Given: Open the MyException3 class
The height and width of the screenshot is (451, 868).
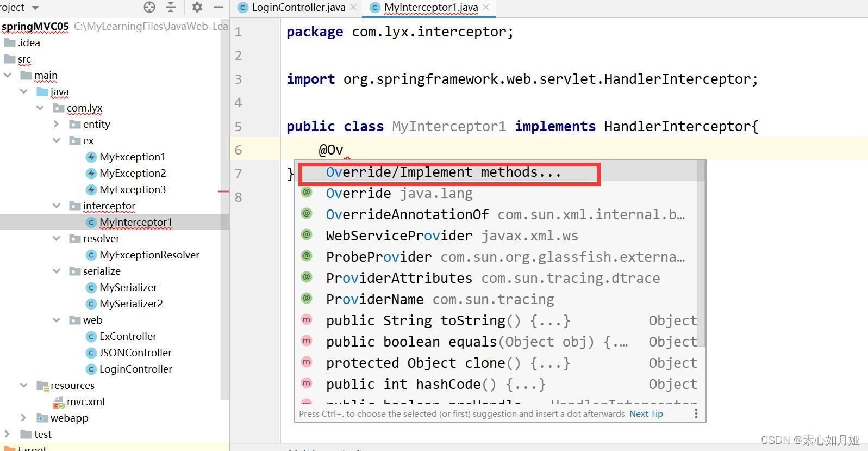Looking at the screenshot, I should [x=133, y=189].
